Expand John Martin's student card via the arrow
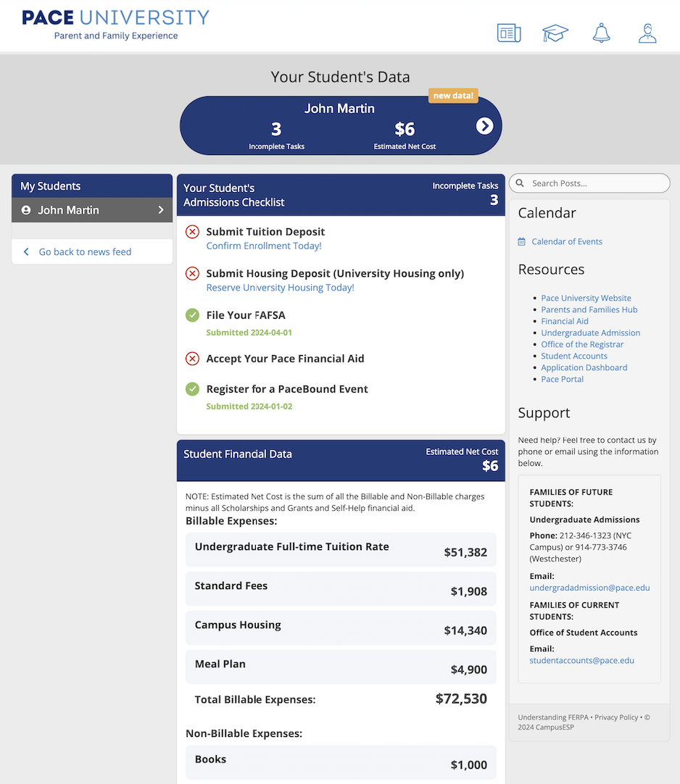The width and height of the screenshot is (680, 784). pyautogui.click(x=484, y=125)
